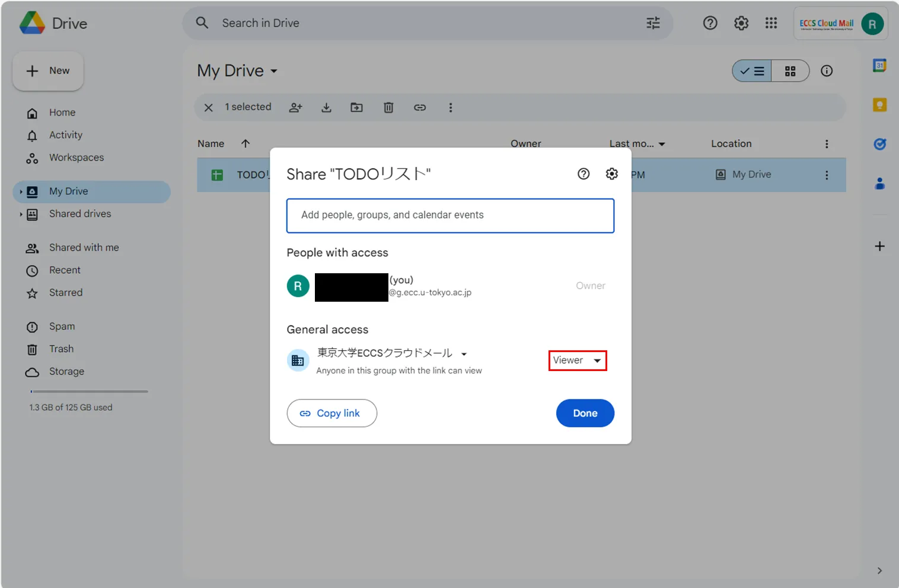Click the Owner column header
This screenshot has height=588, width=899.
coord(526,143)
